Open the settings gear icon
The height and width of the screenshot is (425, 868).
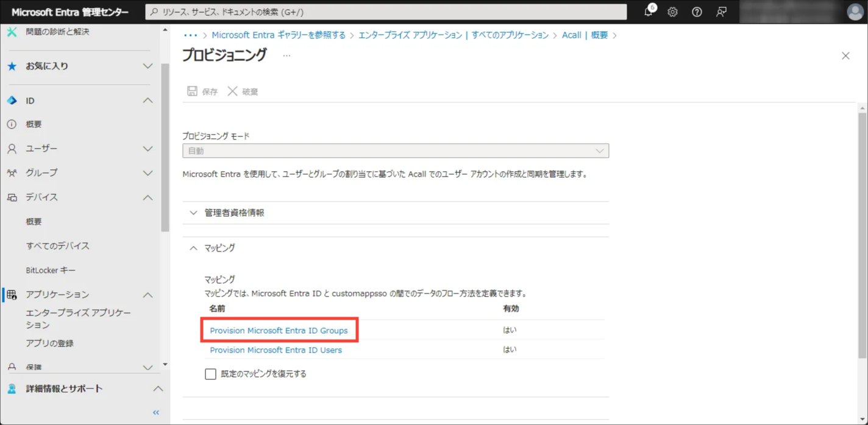(672, 12)
